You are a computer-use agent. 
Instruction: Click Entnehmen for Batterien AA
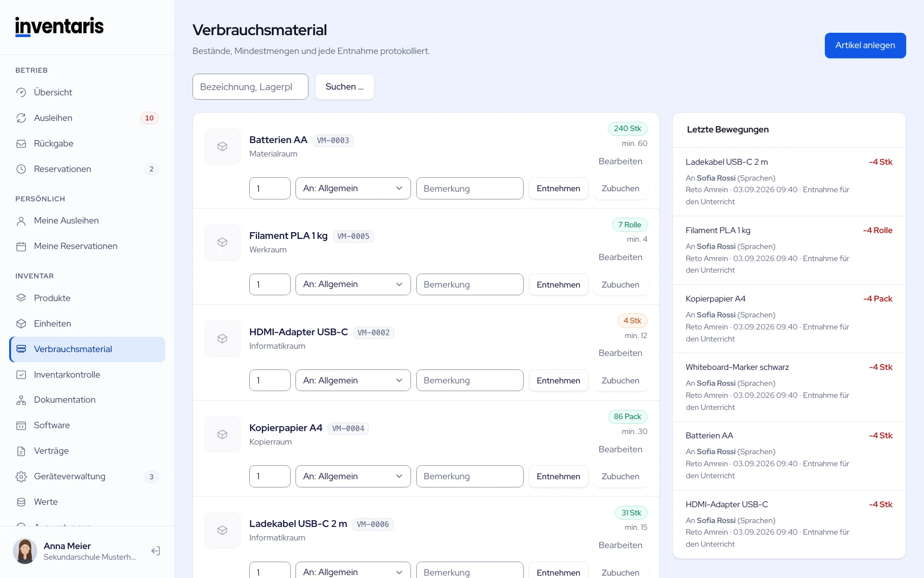coord(558,188)
